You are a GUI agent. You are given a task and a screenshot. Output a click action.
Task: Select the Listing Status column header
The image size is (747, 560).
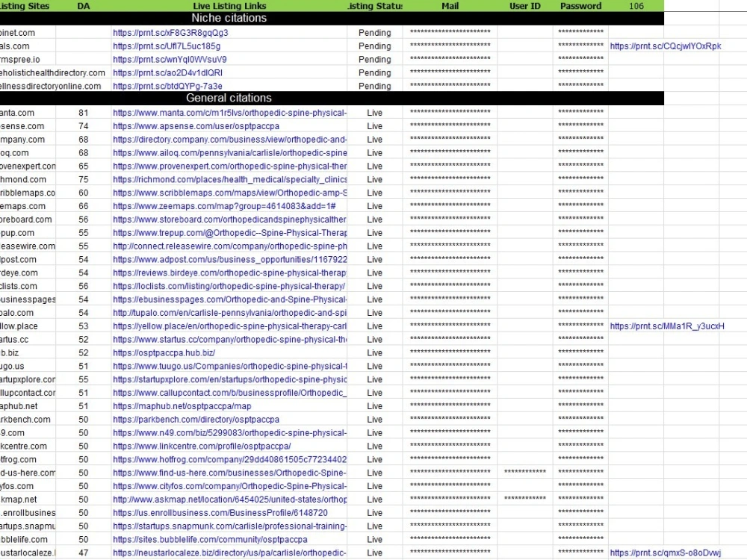(375, 6)
